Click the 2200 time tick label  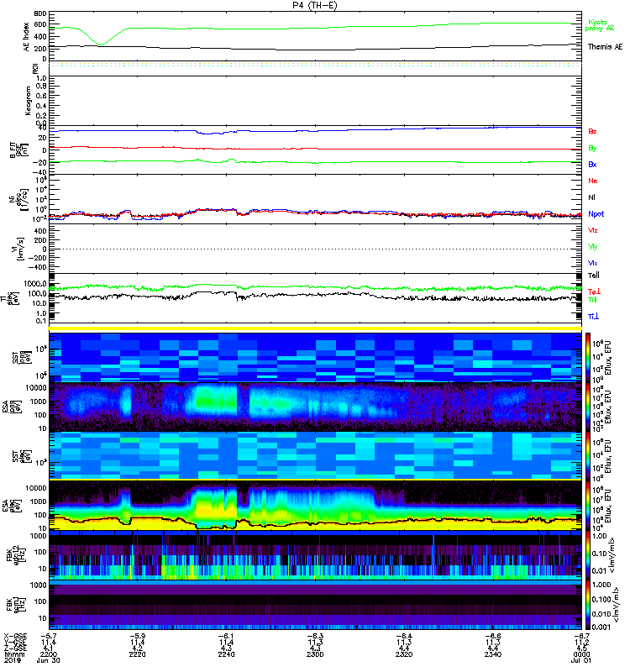49,654
